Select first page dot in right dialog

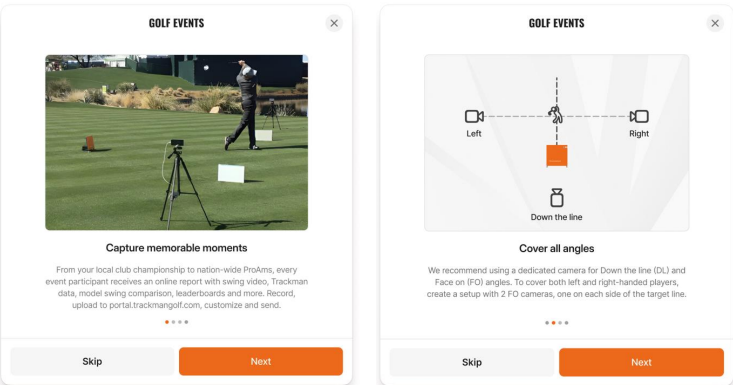tap(547, 323)
